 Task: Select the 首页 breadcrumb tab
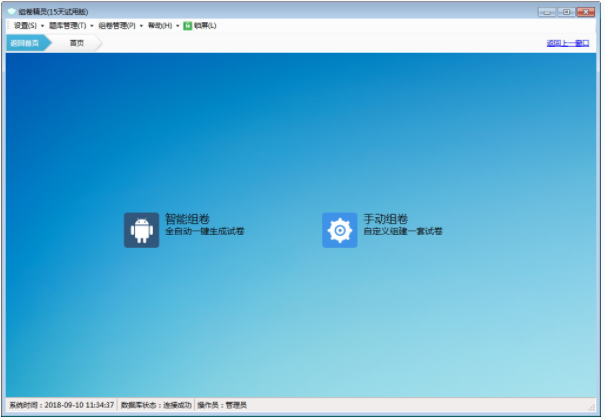click(x=77, y=43)
